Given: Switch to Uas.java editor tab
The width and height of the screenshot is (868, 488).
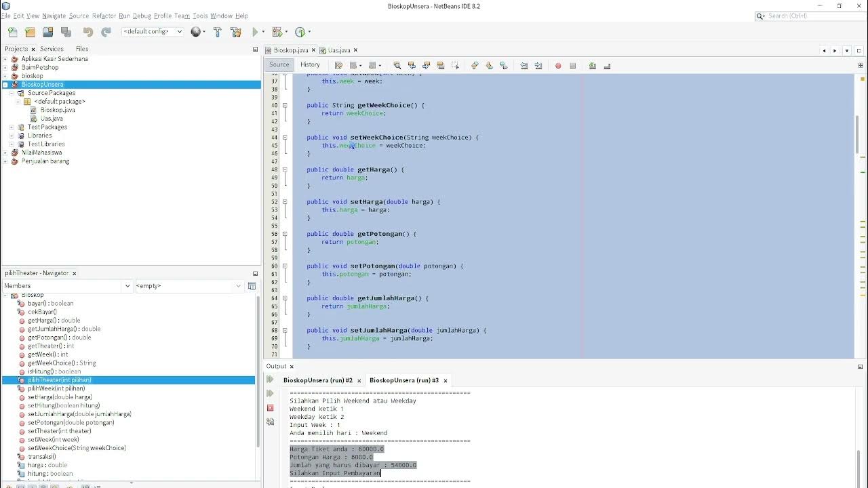Looking at the screenshot, I should (x=339, y=50).
